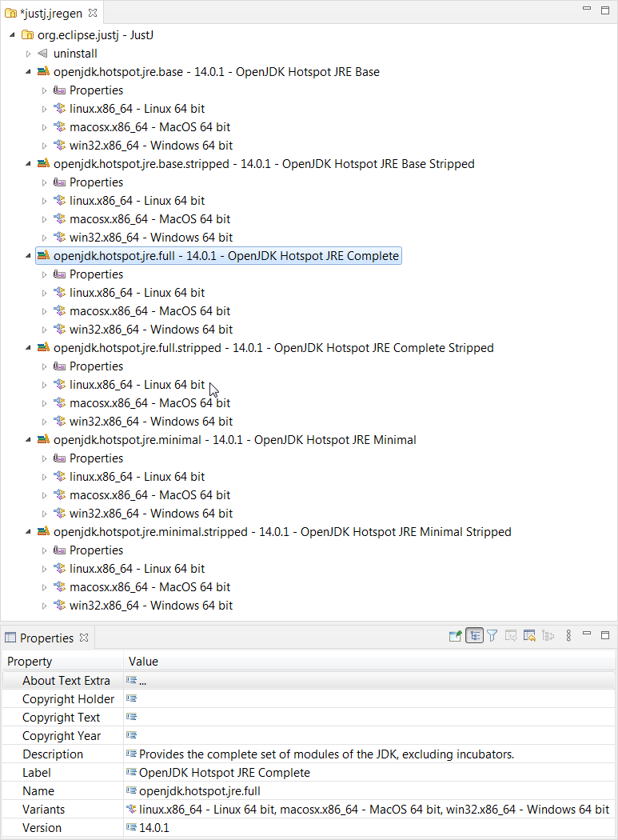Viewport: 618px width, 840px height.
Task: Open the Properties View Menu (three dots)
Action: point(568,636)
